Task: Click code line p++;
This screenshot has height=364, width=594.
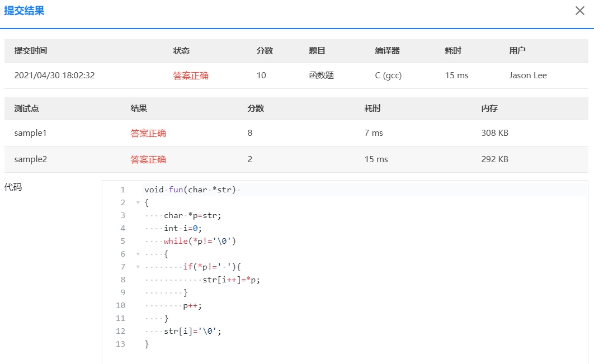Action: tap(192, 305)
